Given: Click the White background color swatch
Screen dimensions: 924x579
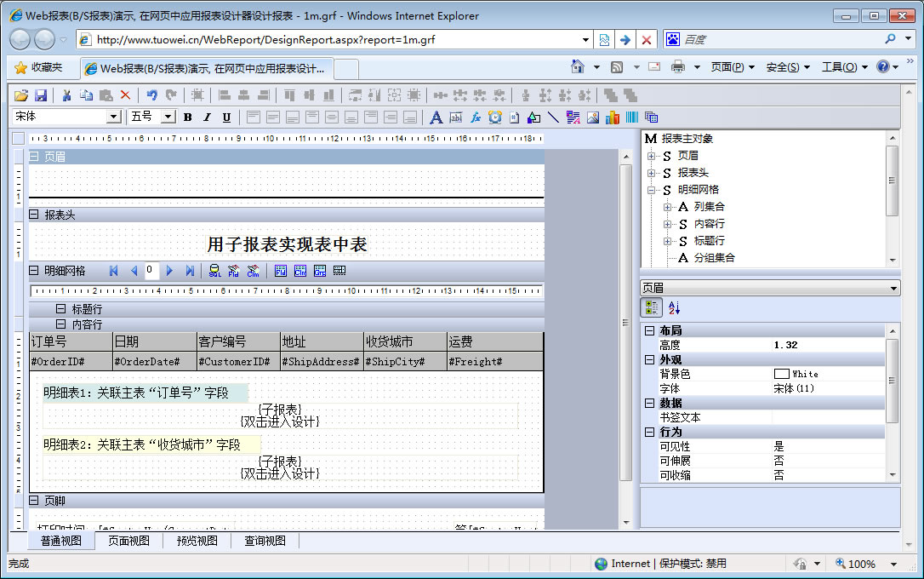Looking at the screenshot, I should [x=781, y=374].
